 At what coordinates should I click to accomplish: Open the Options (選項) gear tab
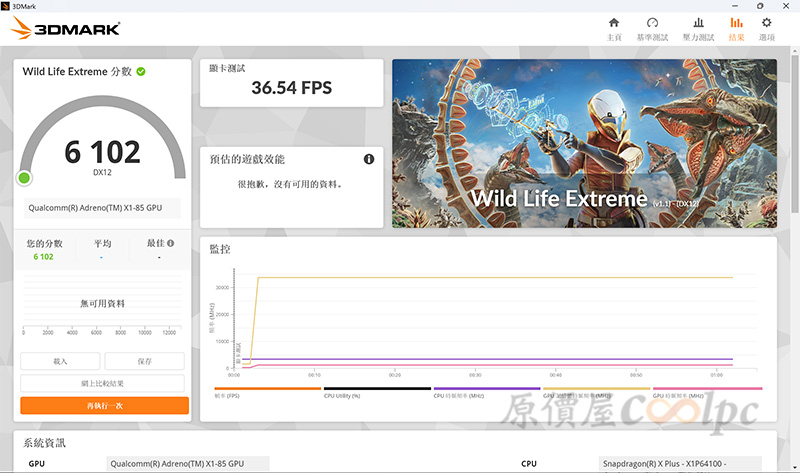766,29
